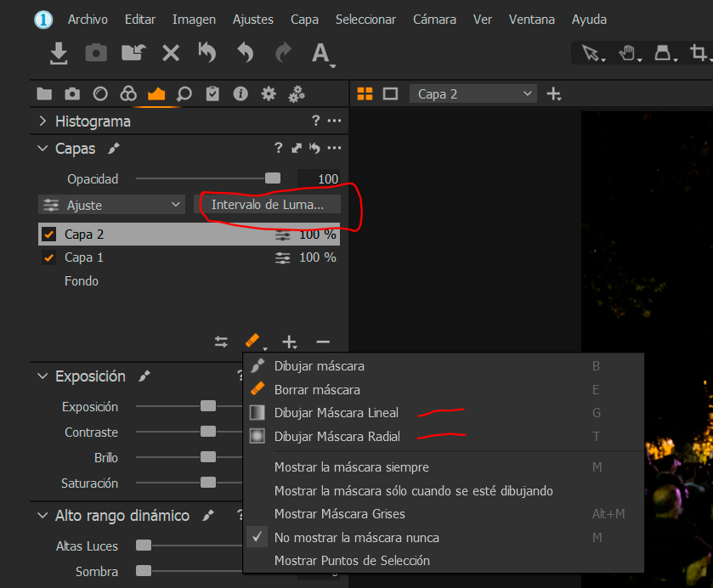Image resolution: width=713 pixels, height=588 pixels.
Task: Select the Fondo background layer row
Action: click(x=190, y=280)
